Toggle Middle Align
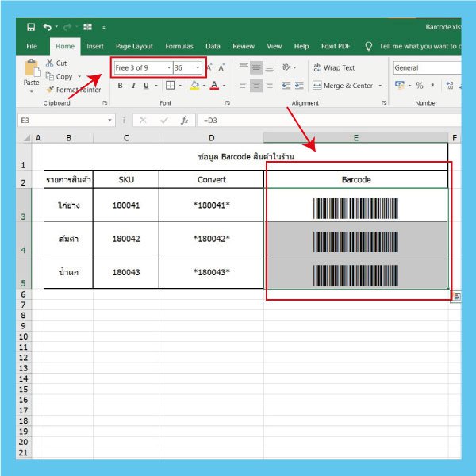Screen dimensions: 476x476 coord(256,67)
